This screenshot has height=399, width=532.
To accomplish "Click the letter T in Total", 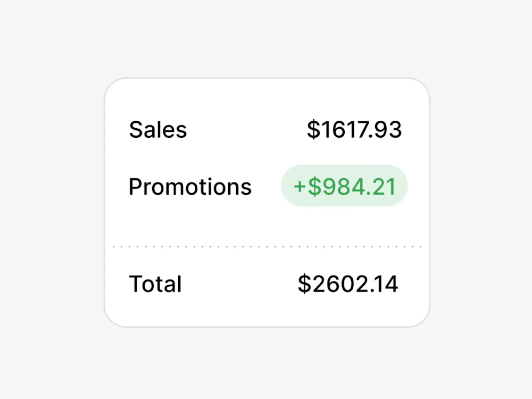I will [136, 284].
